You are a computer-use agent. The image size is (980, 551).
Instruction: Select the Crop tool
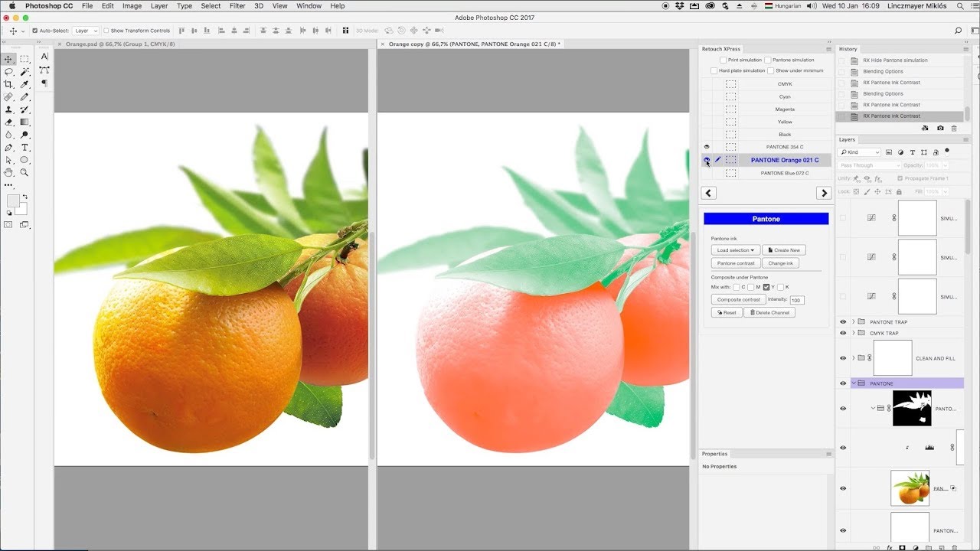pyautogui.click(x=9, y=84)
